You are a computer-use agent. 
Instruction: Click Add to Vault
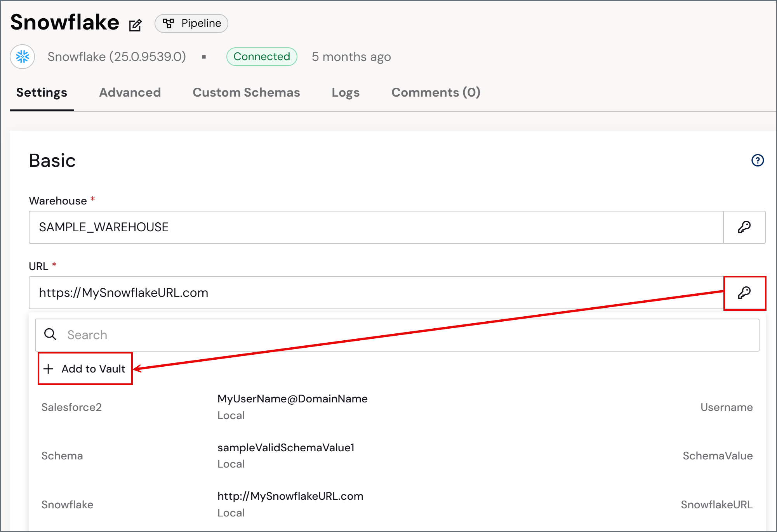[x=85, y=369]
